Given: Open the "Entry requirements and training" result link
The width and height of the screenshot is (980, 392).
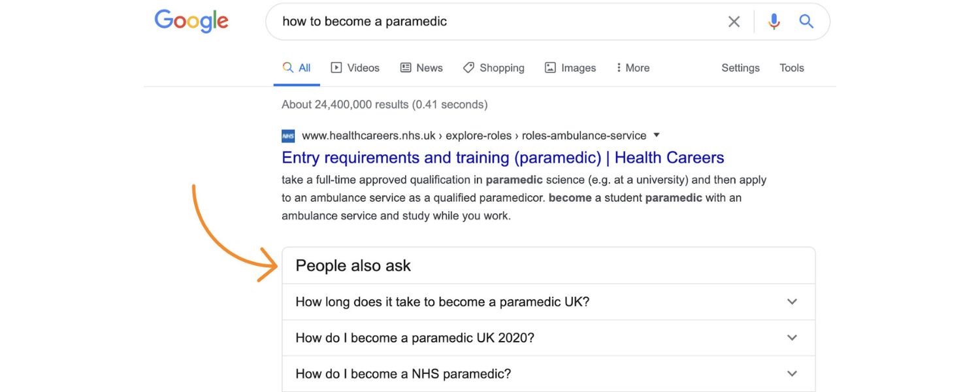Looking at the screenshot, I should pos(502,157).
